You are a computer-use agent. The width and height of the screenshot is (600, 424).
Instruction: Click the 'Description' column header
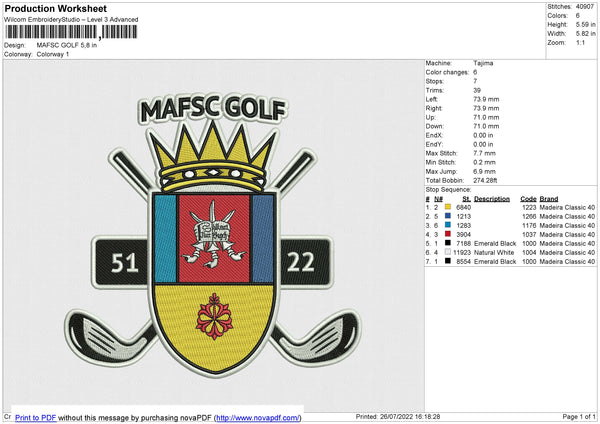[x=492, y=199]
